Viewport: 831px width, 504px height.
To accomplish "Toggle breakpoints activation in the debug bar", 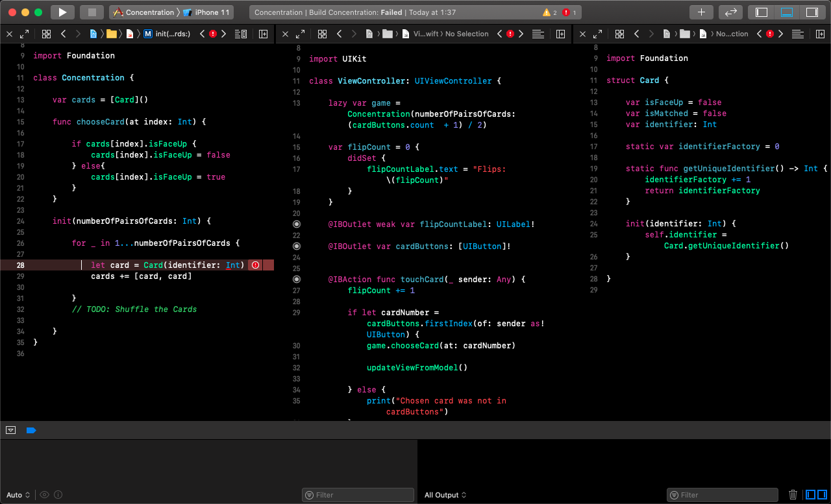I will [x=31, y=430].
